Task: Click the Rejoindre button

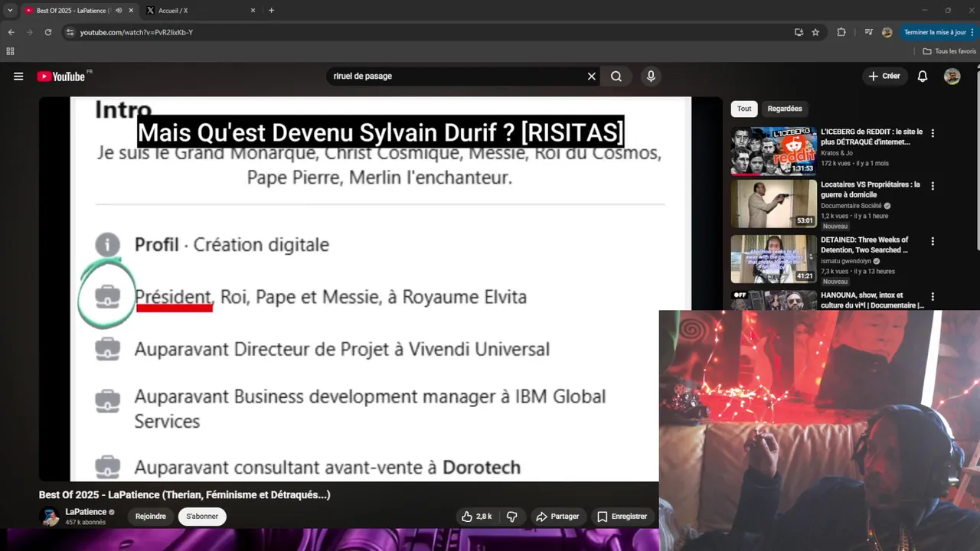Action: coord(151,517)
